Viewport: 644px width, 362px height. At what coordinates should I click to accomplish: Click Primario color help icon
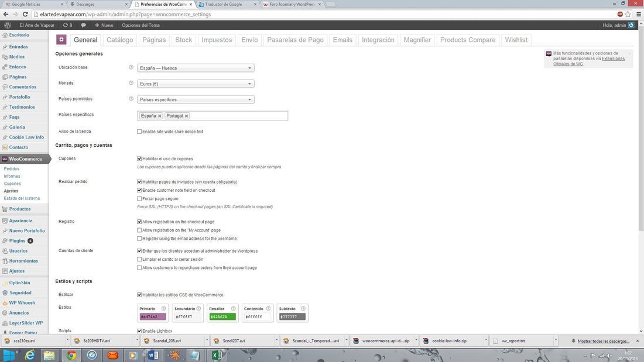coord(163,309)
